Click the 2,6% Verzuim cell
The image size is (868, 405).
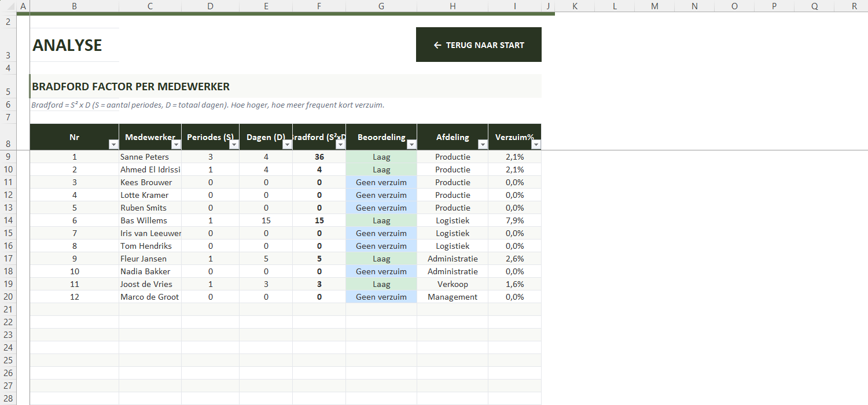(x=514, y=259)
